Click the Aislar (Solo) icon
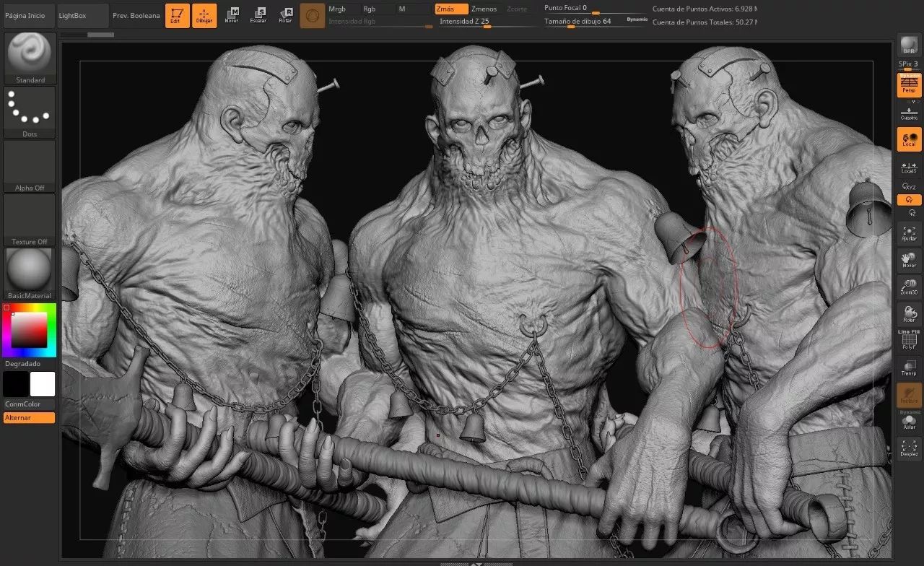The image size is (924, 566). 909,422
